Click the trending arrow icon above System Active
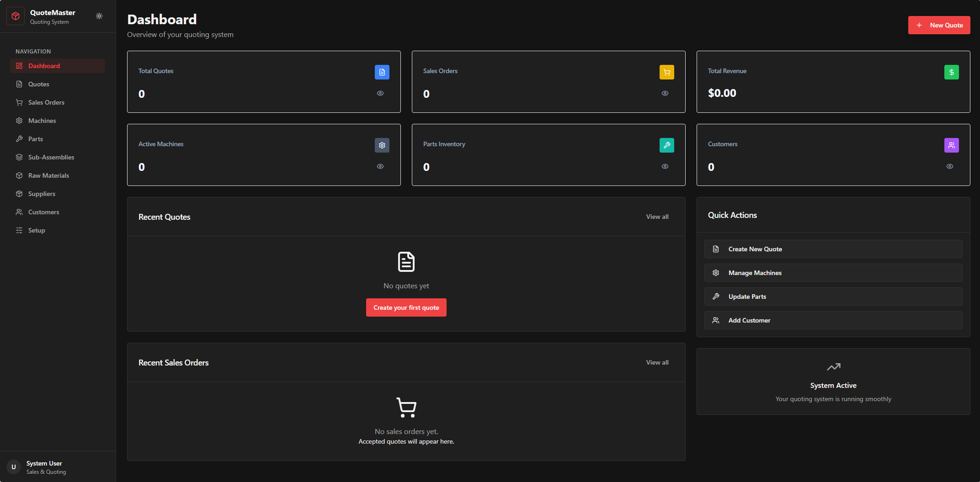This screenshot has height=482, width=980. tap(833, 367)
